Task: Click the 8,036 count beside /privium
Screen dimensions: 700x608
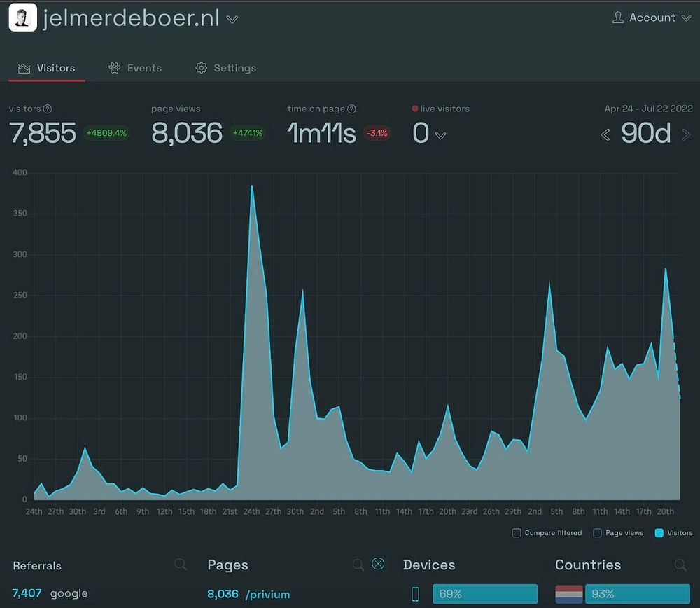Action: point(223,594)
